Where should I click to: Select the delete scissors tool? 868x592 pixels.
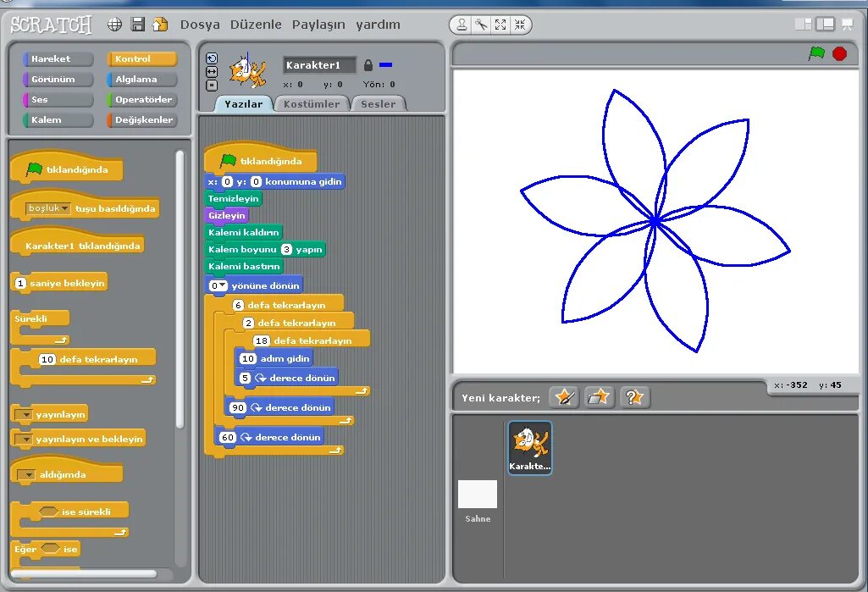pos(481,25)
